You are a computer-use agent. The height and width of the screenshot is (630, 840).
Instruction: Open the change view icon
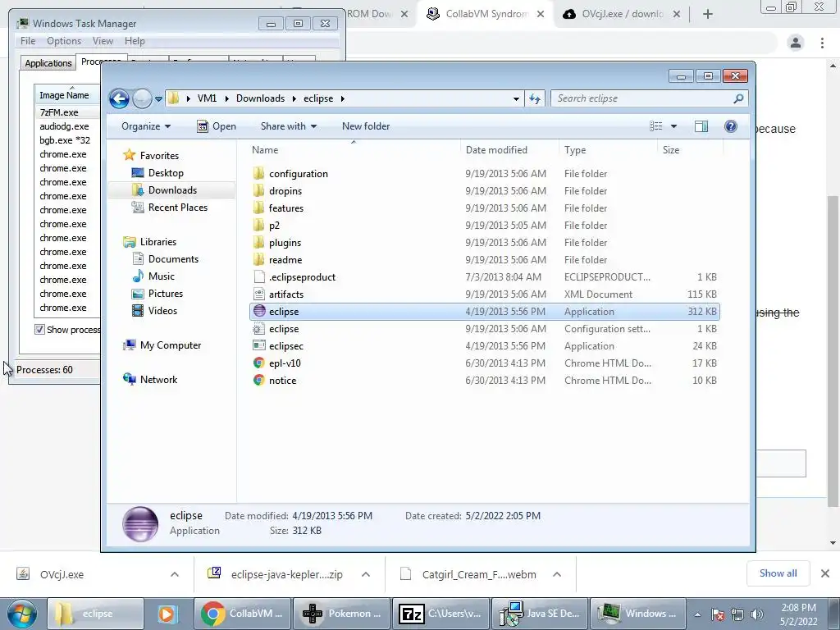(x=655, y=126)
